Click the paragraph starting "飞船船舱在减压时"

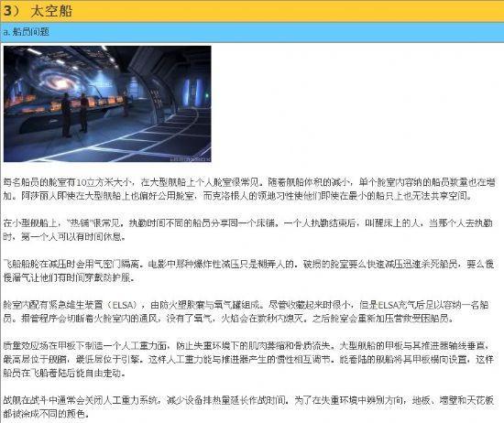[248, 271]
